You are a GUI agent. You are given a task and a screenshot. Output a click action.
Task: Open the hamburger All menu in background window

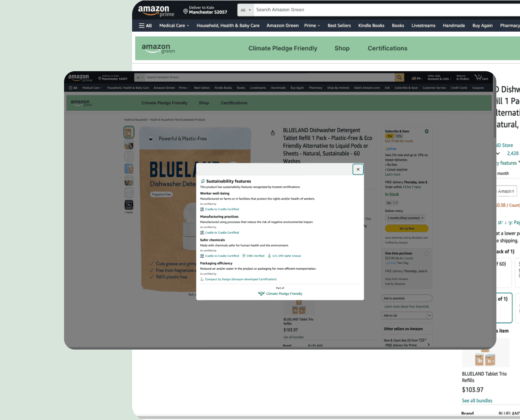pos(145,26)
